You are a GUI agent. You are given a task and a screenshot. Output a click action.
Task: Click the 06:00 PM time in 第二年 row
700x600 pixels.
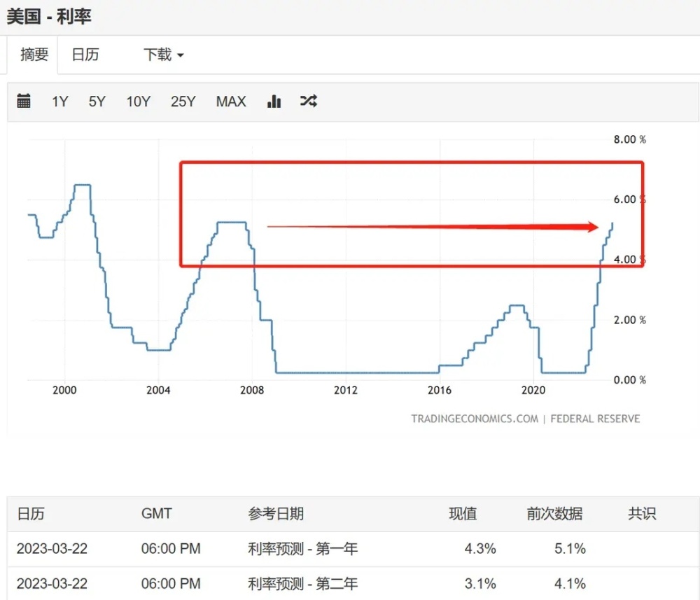coord(171,583)
